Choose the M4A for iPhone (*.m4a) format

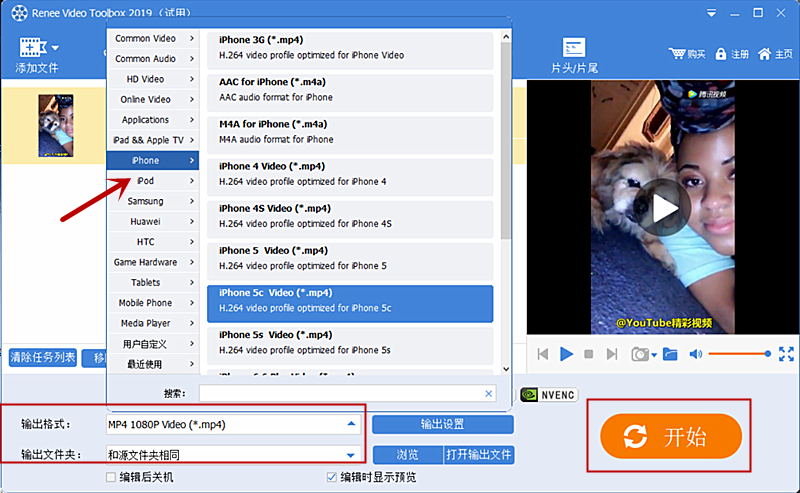click(350, 135)
